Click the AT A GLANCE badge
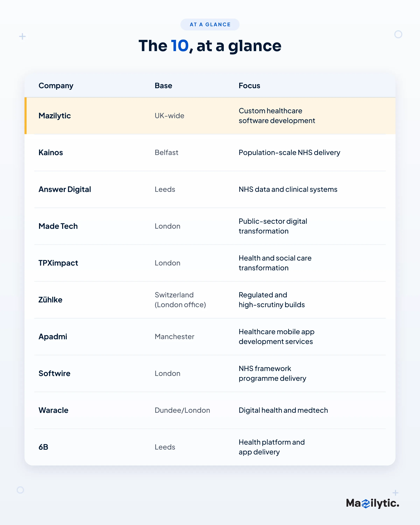The width and height of the screenshot is (420, 525). 210,25
